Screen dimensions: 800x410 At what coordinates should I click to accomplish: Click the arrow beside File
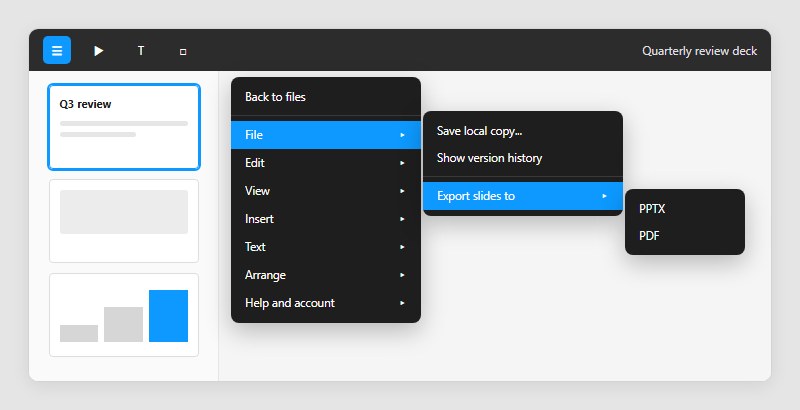tap(403, 135)
